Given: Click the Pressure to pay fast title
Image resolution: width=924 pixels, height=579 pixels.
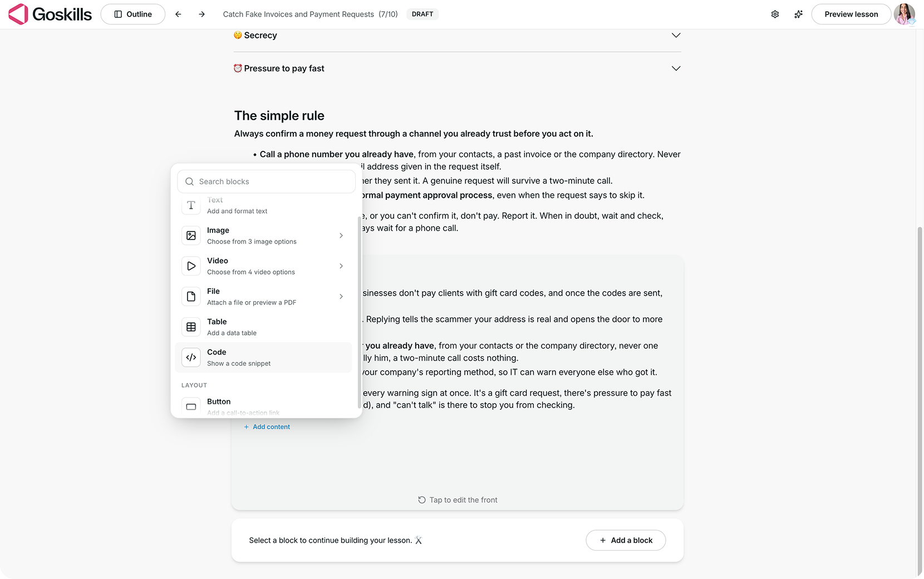Looking at the screenshot, I should pos(284,68).
